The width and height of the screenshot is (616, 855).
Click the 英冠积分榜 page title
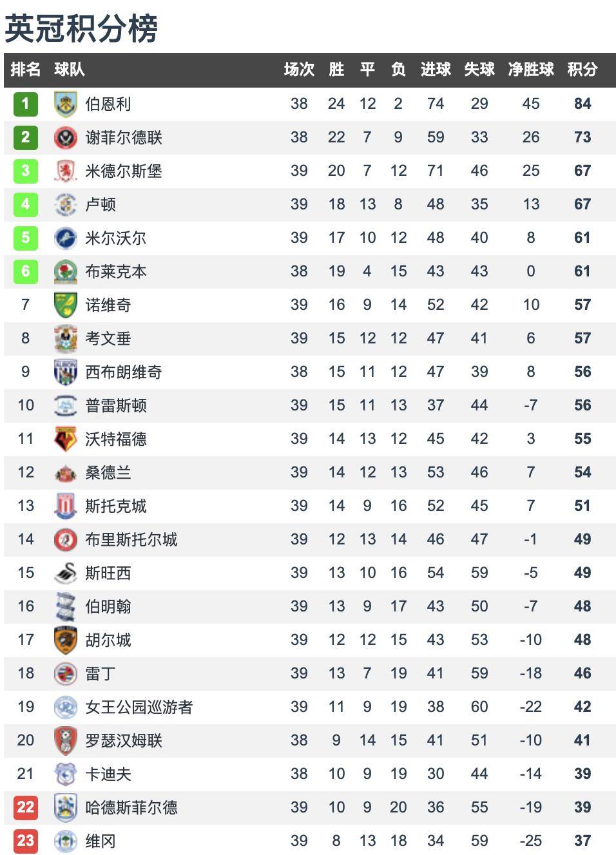click(81, 28)
